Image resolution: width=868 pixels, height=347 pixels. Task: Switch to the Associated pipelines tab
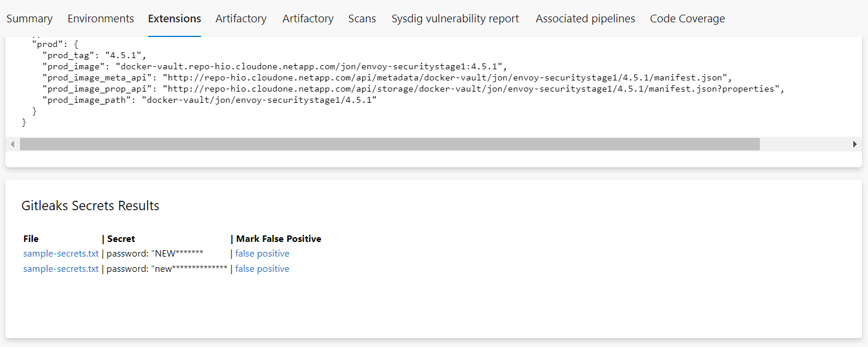(x=585, y=19)
